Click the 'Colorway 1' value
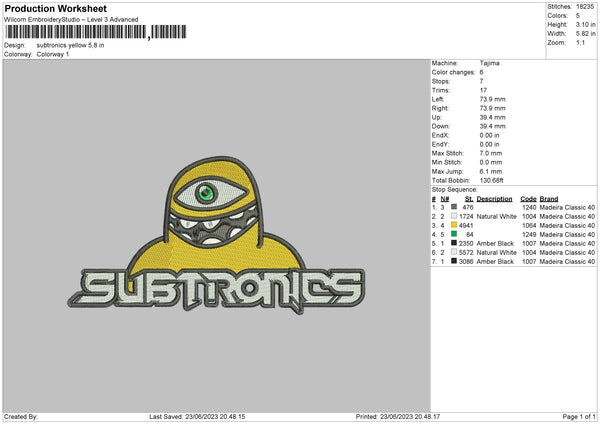This screenshot has width=600, height=424. coord(53,54)
